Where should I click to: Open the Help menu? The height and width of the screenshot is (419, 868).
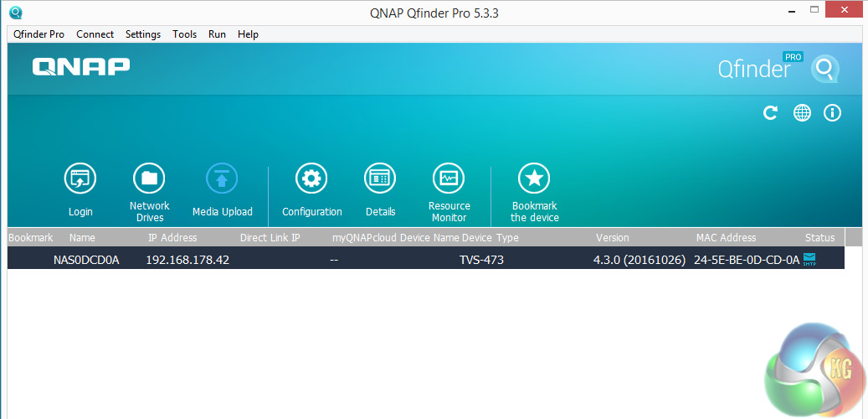pos(248,34)
